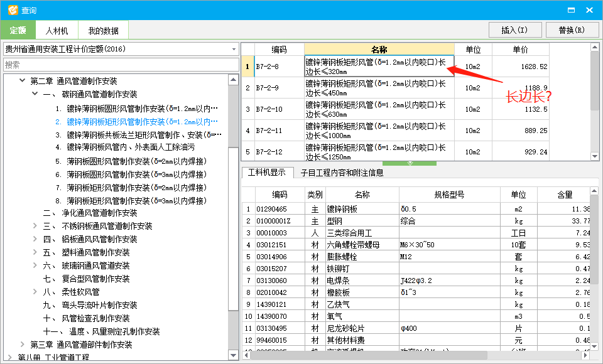603x364 pixels.
Task: Click the query app logo icon
Action: (x=13, y=10)
